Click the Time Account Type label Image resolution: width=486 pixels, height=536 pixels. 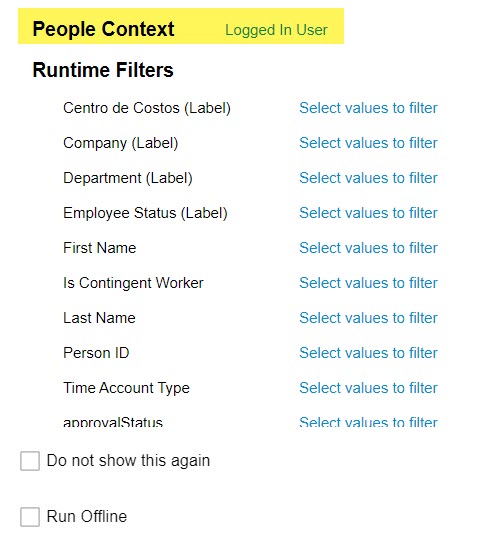pyautogui.click(x=126, y=388)
